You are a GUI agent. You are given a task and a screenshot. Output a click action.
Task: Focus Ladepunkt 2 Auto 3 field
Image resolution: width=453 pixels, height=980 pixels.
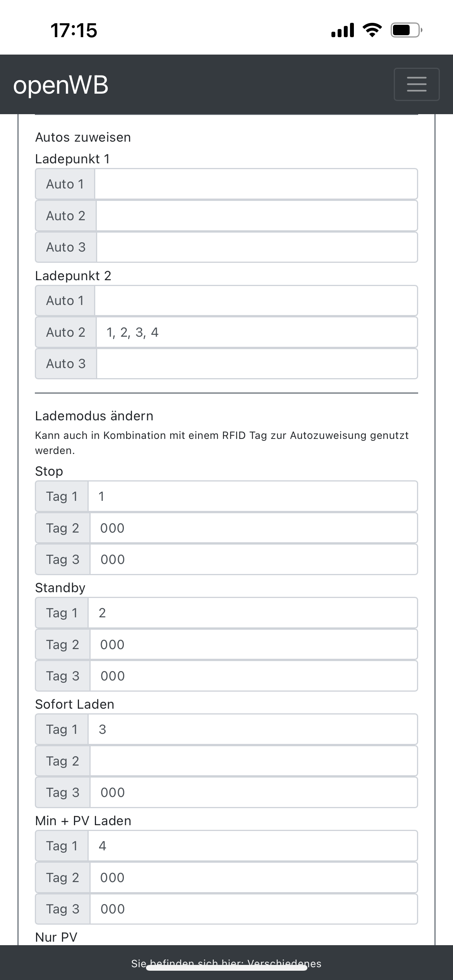[x=257, y=363]
